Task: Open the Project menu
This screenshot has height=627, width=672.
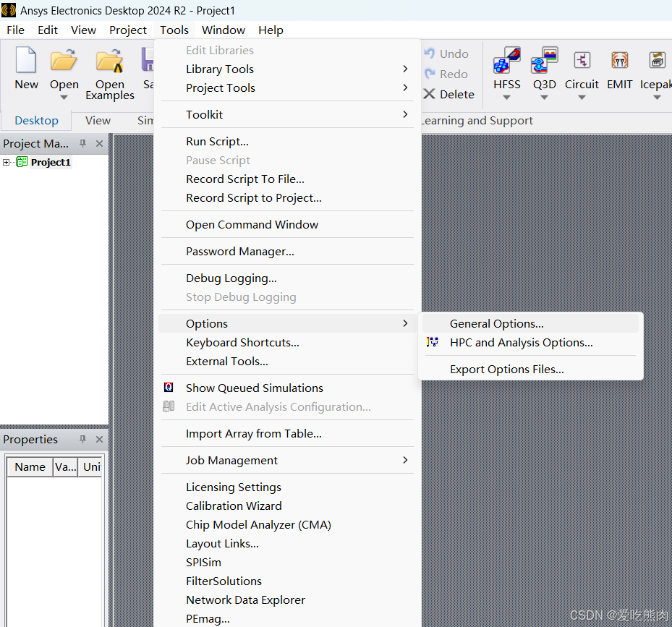Action: point(128,30)
